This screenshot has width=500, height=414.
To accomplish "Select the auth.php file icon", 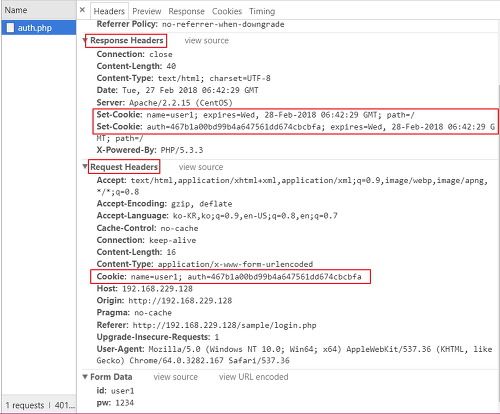I will coord(10,28).
